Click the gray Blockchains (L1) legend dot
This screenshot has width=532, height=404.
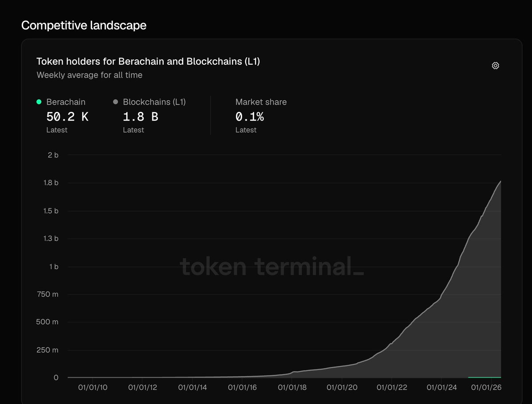click(x=116, y=102)
